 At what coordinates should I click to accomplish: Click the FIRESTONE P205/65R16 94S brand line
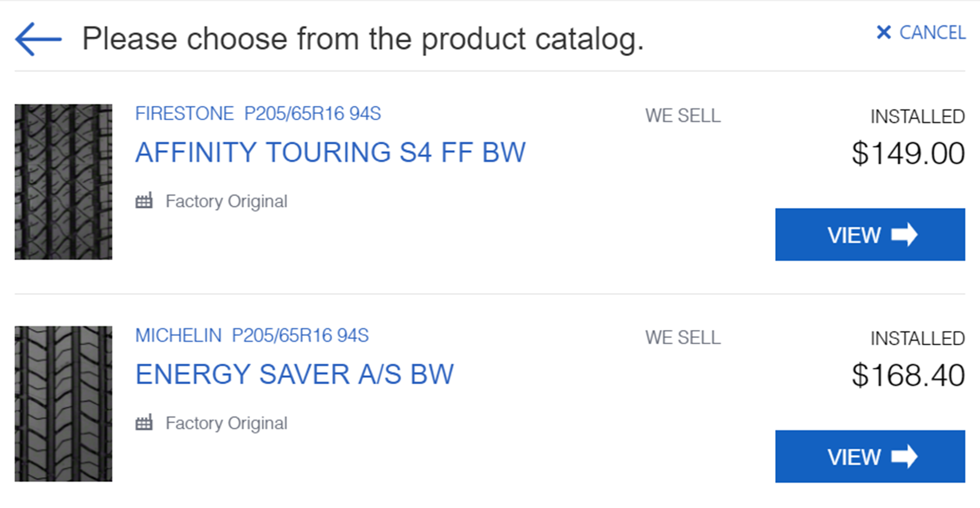tap(258, 113)
